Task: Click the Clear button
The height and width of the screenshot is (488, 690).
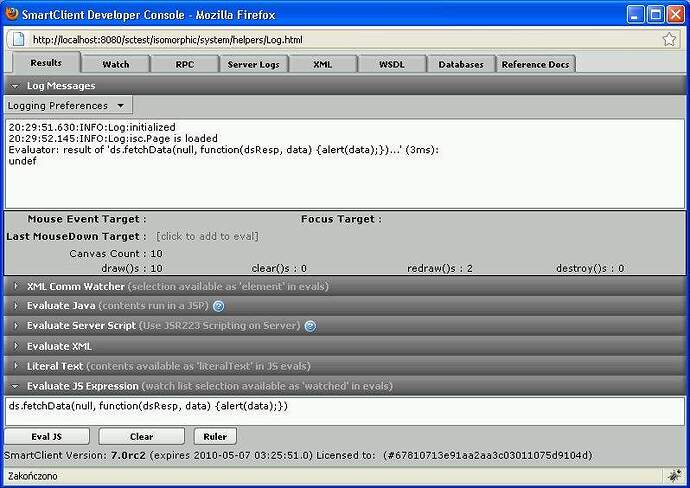Action: tap(142, 437)
